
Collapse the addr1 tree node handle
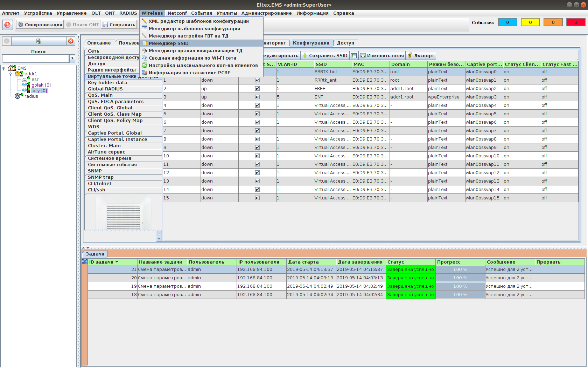tap(10, 74)
